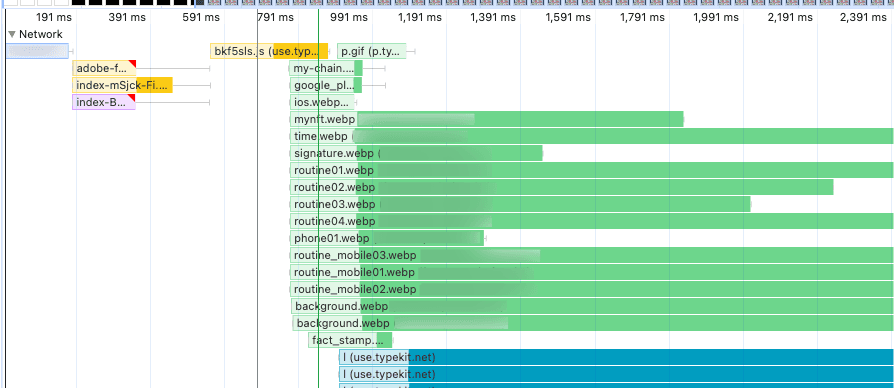Screen dimensions: 894x388
Task: Select the routine_mobile03.webp request
Action: (592, 255)
